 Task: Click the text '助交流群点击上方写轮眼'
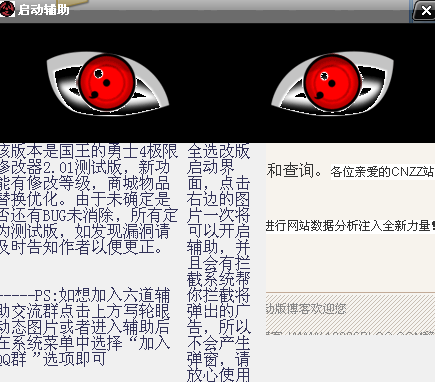(x=85, y=311)
